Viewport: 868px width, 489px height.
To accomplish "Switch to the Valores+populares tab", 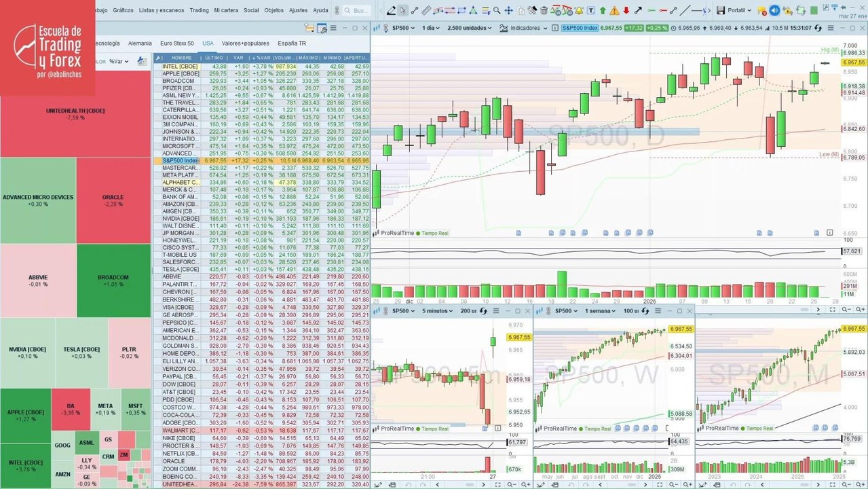I will (x=245, y=43).
